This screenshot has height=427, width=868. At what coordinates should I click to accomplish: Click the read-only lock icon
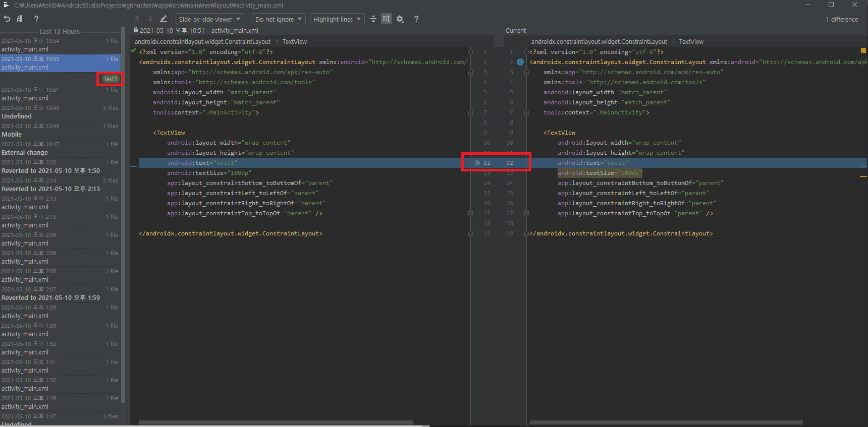136,30
